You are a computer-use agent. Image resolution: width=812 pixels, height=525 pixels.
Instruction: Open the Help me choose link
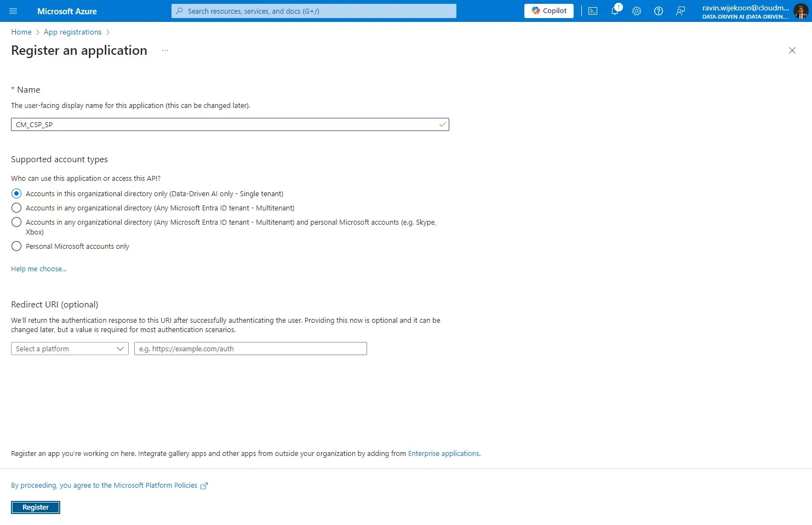tap(39, 269)
